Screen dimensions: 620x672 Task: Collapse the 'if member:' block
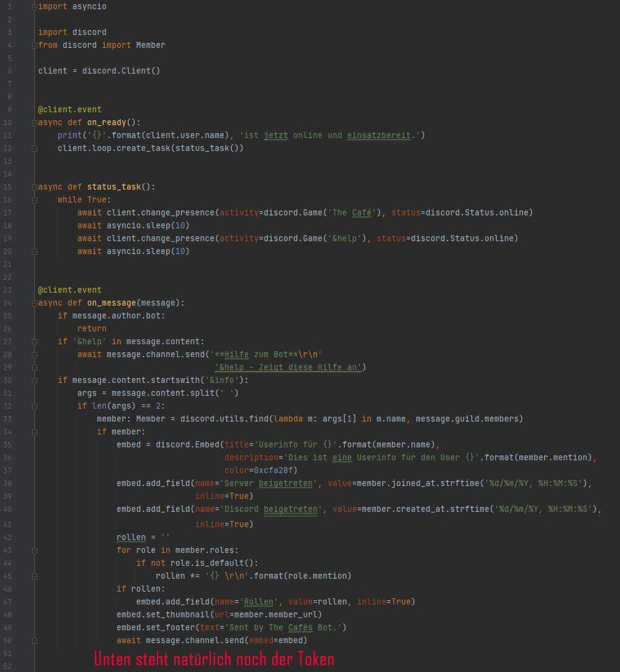click(34, 431)
